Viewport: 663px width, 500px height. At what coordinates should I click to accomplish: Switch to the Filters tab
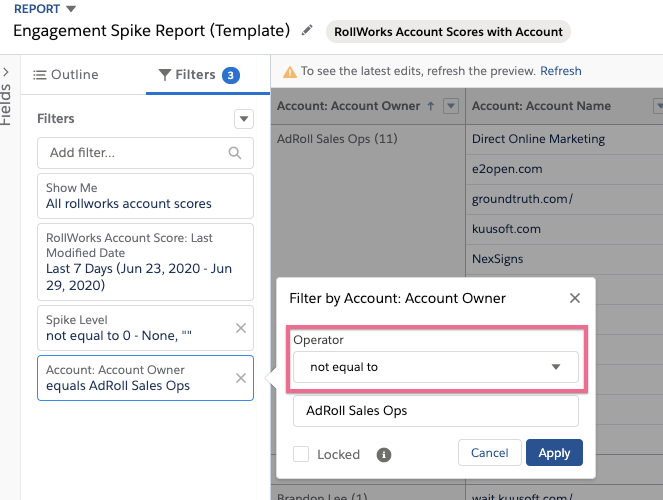coord(199,75)
